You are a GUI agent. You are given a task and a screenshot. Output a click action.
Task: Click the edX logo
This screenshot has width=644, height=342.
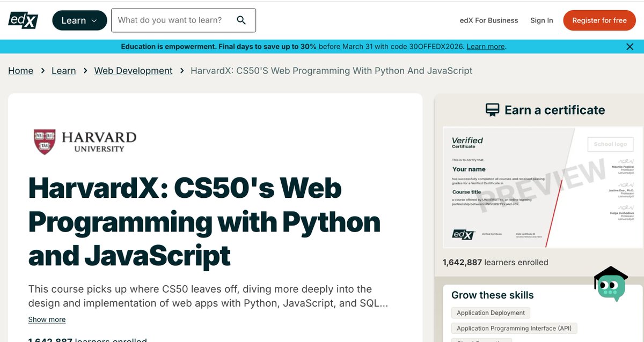pos(23,20)
